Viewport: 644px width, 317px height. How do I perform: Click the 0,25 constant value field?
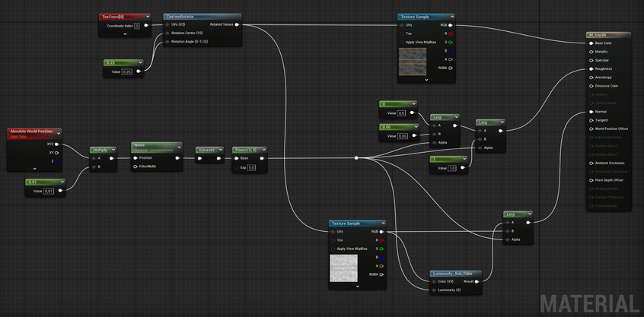point(127,71)
